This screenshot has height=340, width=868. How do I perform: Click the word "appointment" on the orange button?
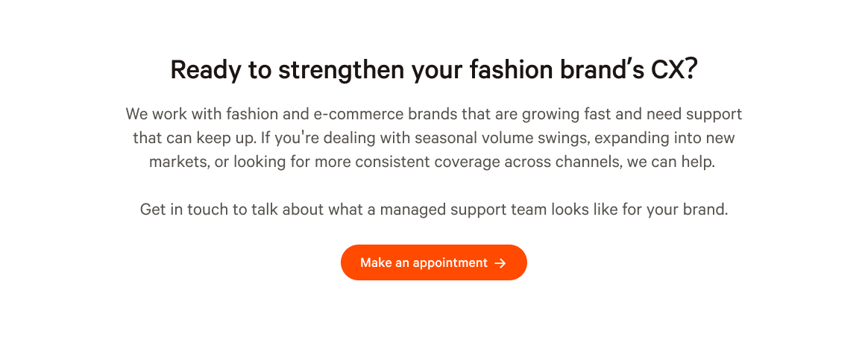point(452,263)
